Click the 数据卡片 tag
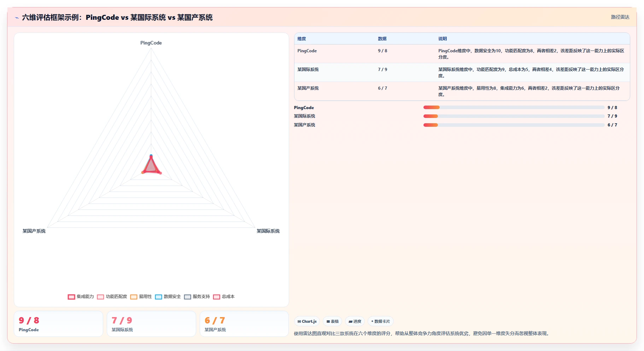The height and width of the screenshot is (351, 644). (381, 321)
